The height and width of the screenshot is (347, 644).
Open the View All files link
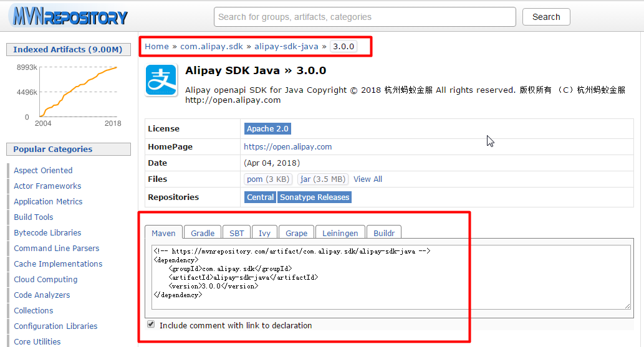pos(368,179)
